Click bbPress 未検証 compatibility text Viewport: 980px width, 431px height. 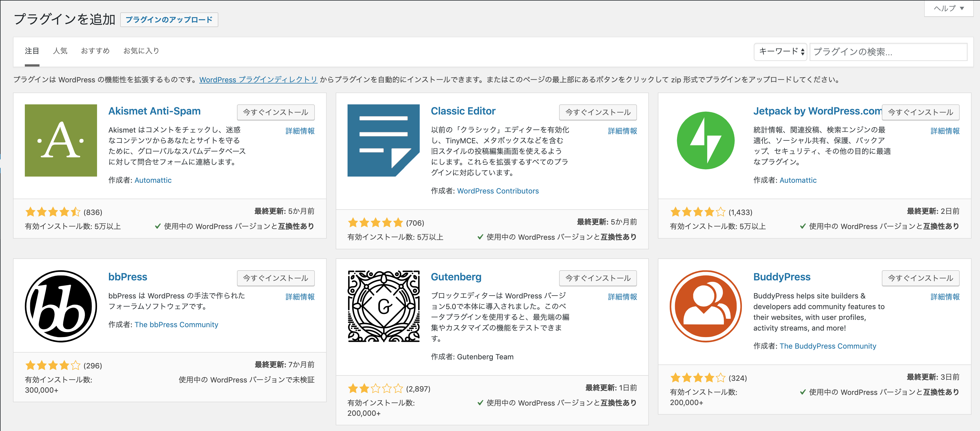[x=247, y=380]
